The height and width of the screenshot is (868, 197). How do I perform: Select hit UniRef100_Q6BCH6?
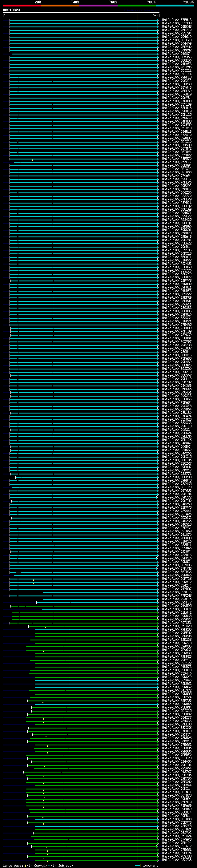177,26
